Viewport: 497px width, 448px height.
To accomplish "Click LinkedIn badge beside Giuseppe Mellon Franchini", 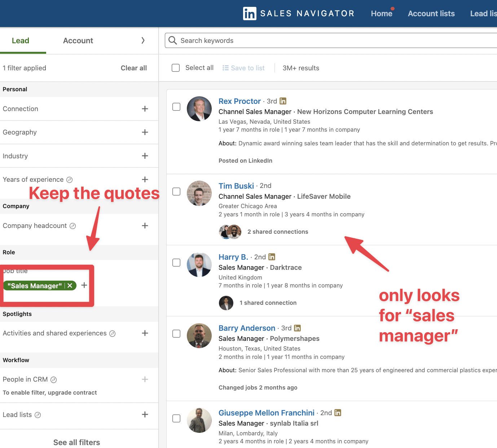I will click(338, 413).
